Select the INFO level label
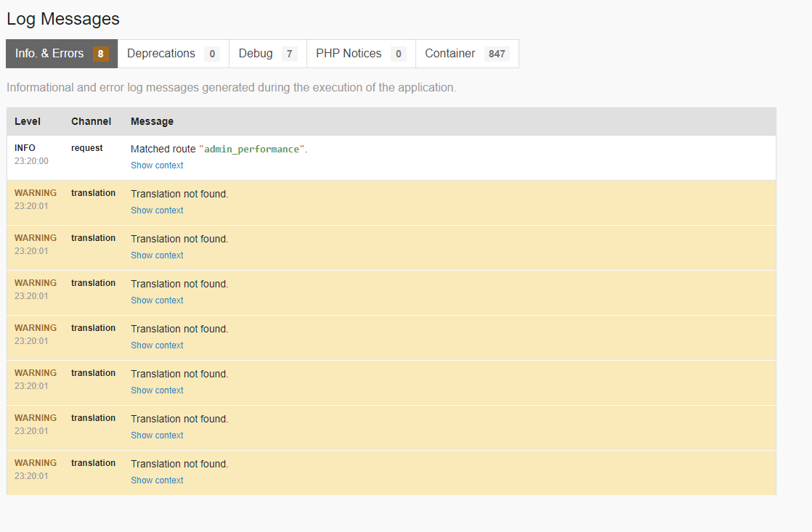The height and width of the screenshot is (532, 812). [25, 148]
